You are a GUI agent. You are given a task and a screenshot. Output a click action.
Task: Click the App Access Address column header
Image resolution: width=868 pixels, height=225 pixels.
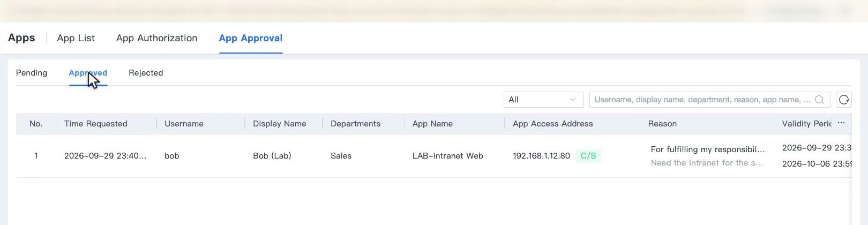[553, 124]
